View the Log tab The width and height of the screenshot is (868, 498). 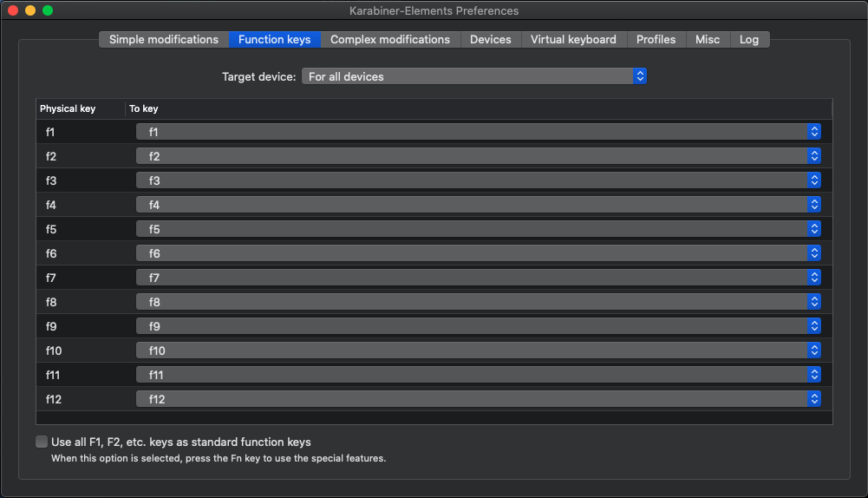click(749, 39)
